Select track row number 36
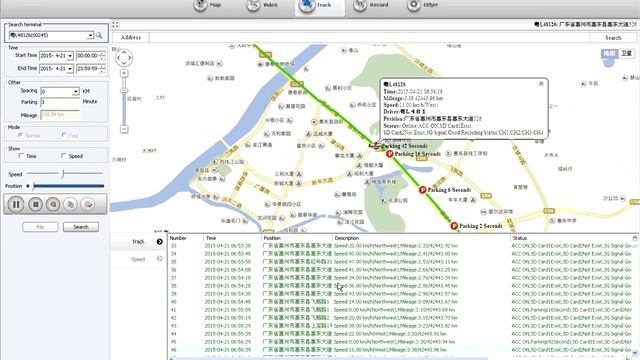The width and height of the screenshot is (640, 360). pyautogui.click(x=400, y=270)
